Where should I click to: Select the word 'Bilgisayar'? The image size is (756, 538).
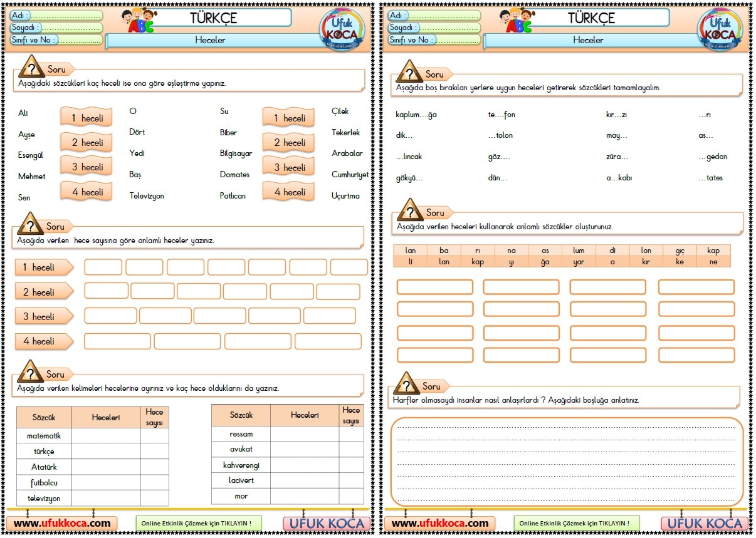coord(236,154)
